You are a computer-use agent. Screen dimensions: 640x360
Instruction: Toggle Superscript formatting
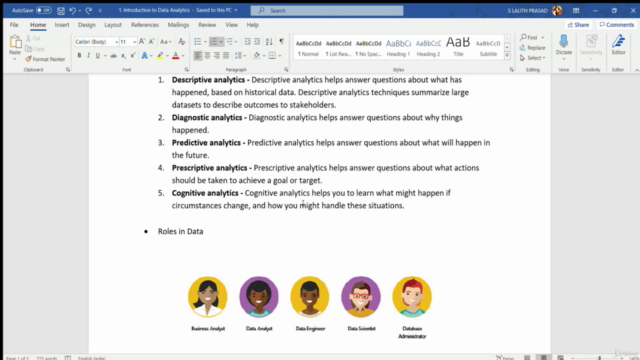tap(133, 56)
